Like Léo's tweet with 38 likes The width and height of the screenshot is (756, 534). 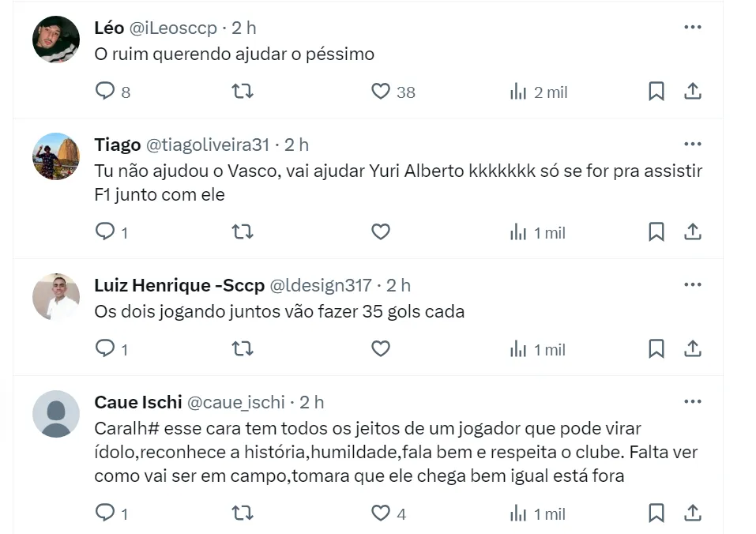click(x=381, y=92)
